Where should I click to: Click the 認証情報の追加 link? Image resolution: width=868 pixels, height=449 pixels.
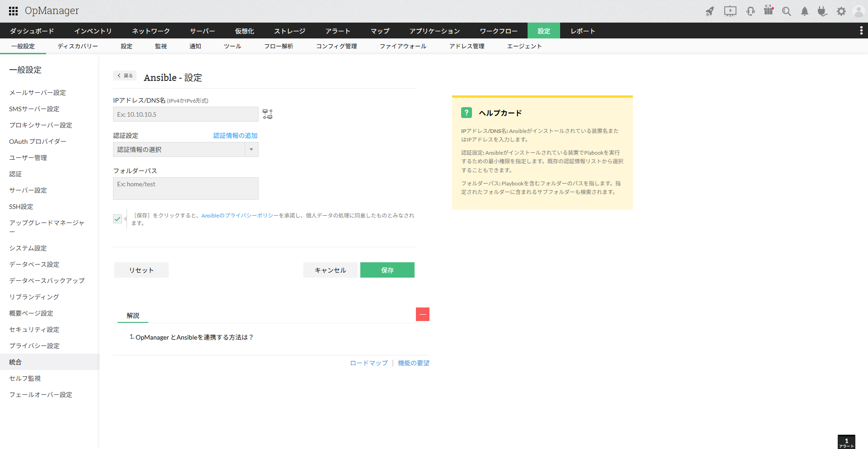235,136
